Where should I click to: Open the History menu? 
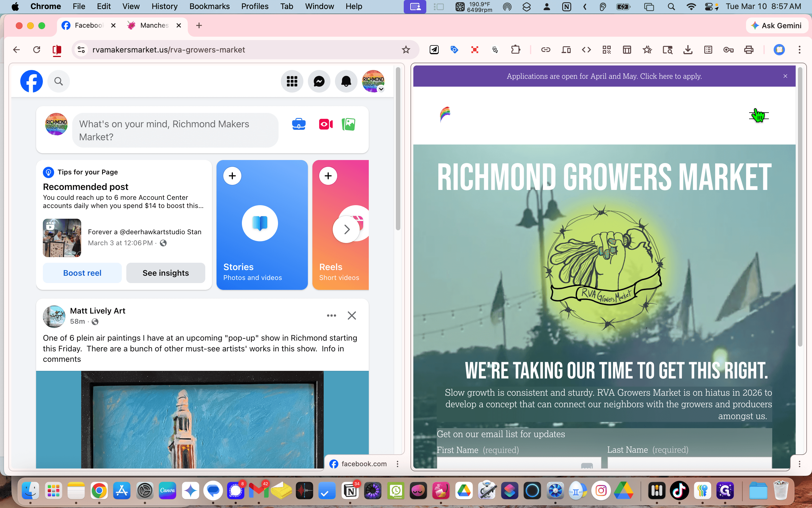point(164,6)
